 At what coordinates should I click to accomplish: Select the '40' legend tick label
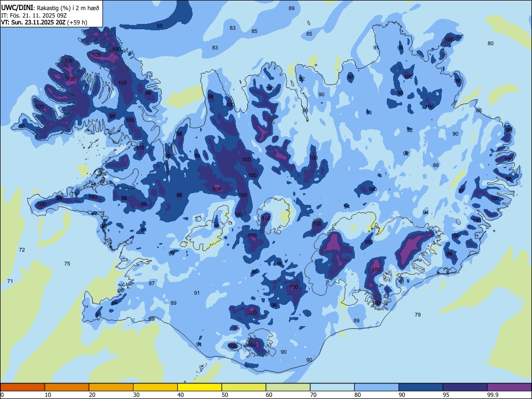pos(181,395)
